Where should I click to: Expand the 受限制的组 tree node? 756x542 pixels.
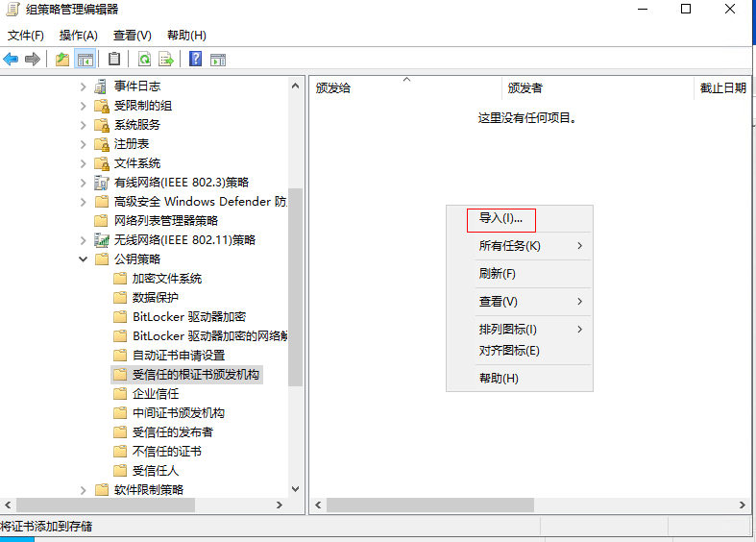point(83,106)
